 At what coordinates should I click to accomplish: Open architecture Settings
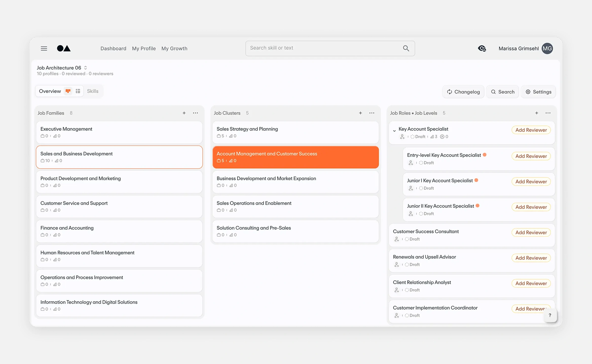point(538,92)
